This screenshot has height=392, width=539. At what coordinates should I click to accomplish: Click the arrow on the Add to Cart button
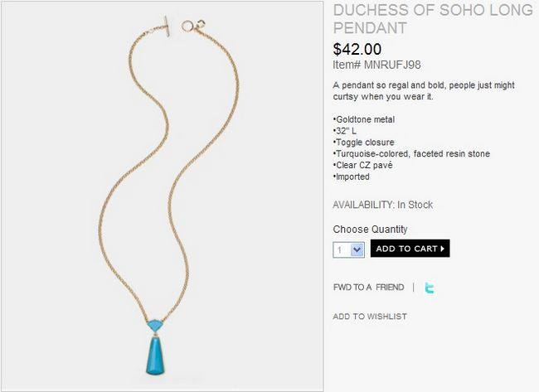point(443,249)
